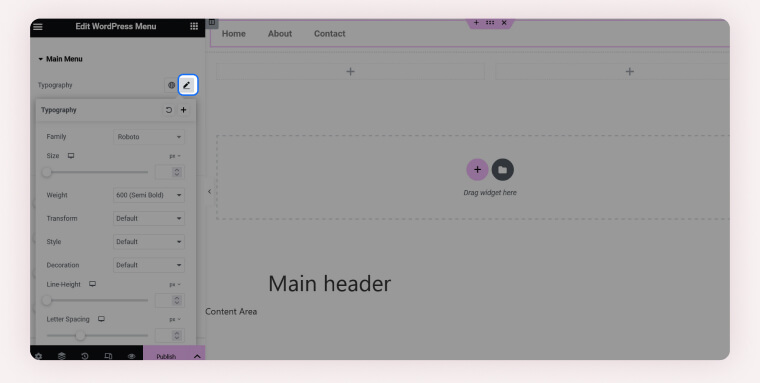The width and height of the screenshot is (760, 383).
Task: Click the plus icon in the Typography popup header
Action: point(183,110)
